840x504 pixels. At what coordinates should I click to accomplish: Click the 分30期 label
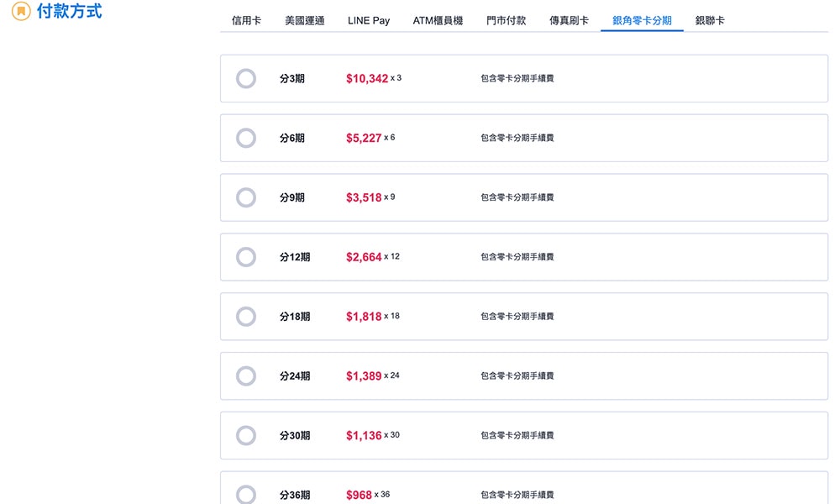295,435
